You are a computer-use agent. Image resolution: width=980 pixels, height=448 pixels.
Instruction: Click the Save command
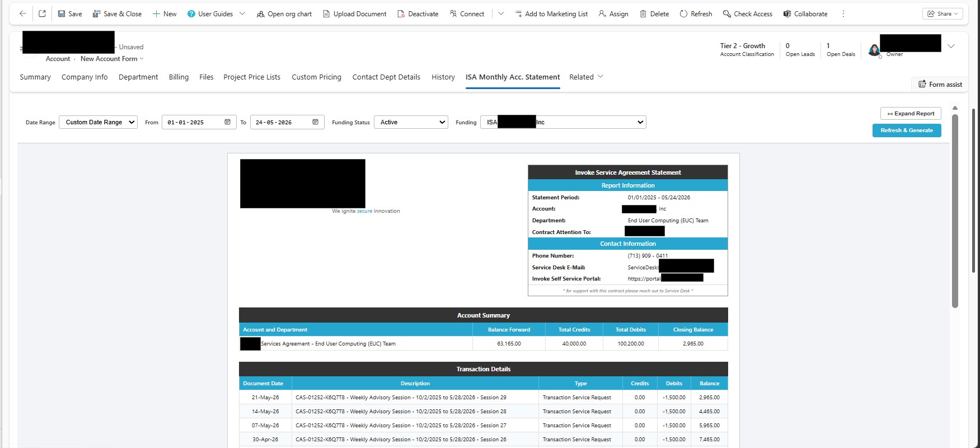click(70, 13)
